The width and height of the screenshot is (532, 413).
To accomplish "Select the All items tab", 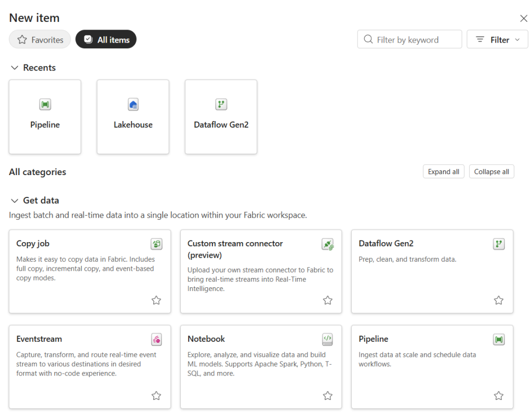I will coord(106,39).
